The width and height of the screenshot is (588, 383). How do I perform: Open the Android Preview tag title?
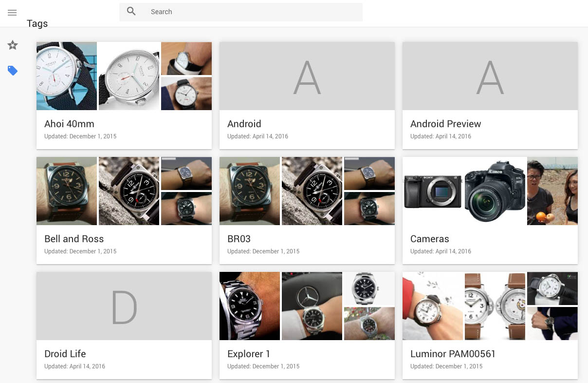pos(445,124)
